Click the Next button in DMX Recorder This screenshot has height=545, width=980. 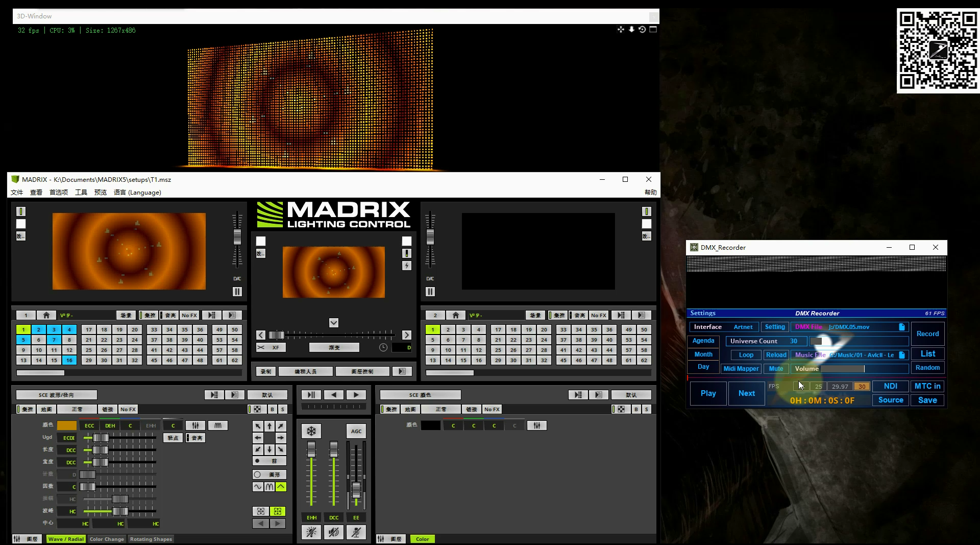[x=747, y=393]
